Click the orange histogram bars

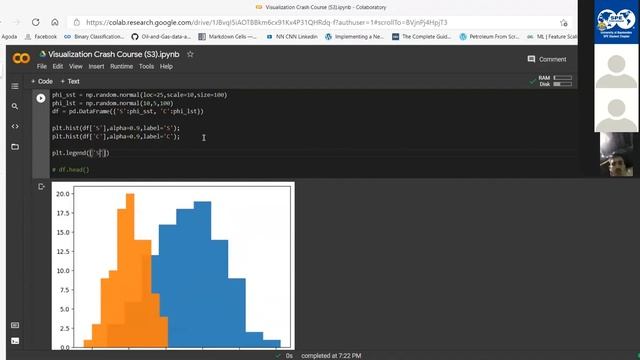click(x=130, y=278)
